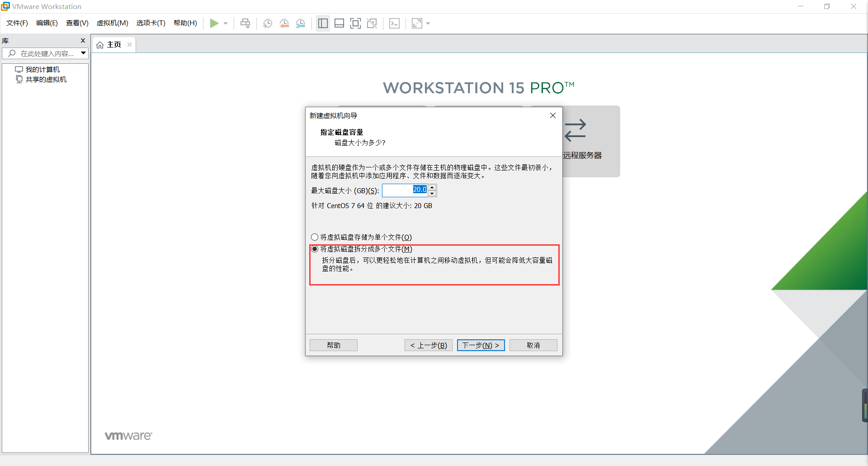Click the max disk size input field

pyautogui.click(x=405, y=190)
